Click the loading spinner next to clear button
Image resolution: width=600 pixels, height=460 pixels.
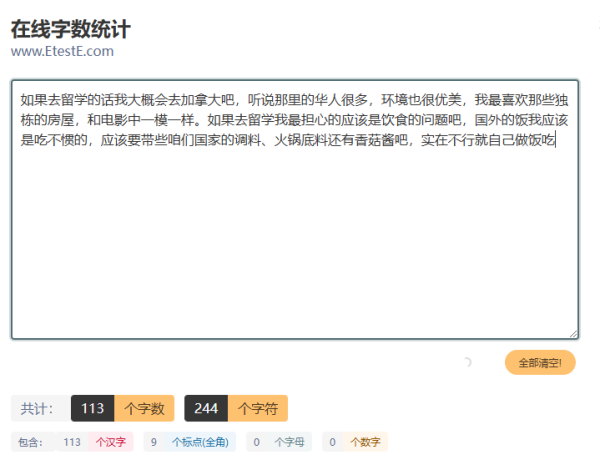(467, 362)
